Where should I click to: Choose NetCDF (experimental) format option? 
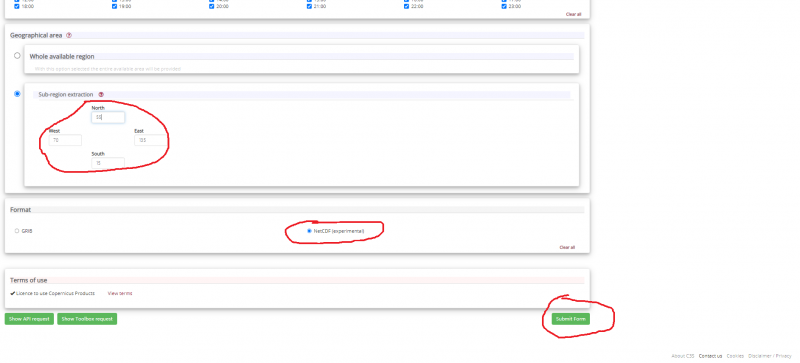(x=309, y=231)
